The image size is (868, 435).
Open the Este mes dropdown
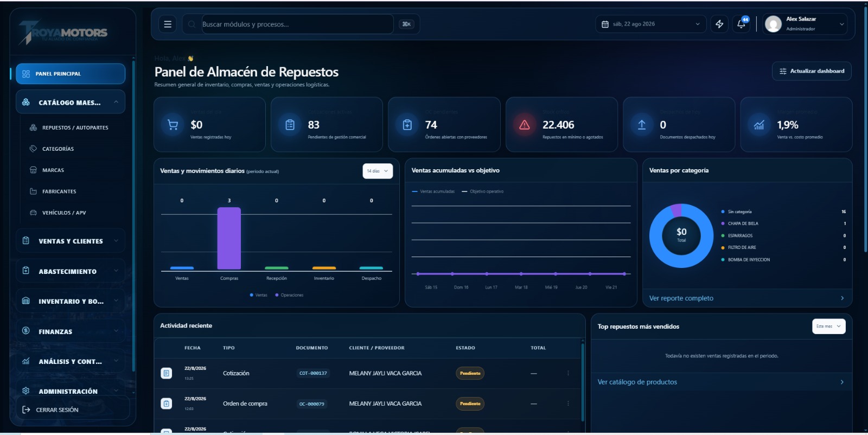[x=828, y=326]
